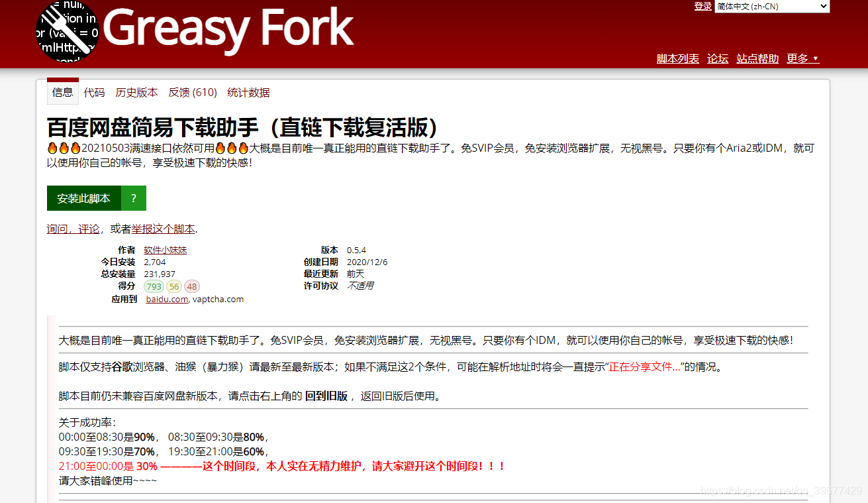Click the 关于成功率 heading line

pyautogui.click(x=87, y=422)
